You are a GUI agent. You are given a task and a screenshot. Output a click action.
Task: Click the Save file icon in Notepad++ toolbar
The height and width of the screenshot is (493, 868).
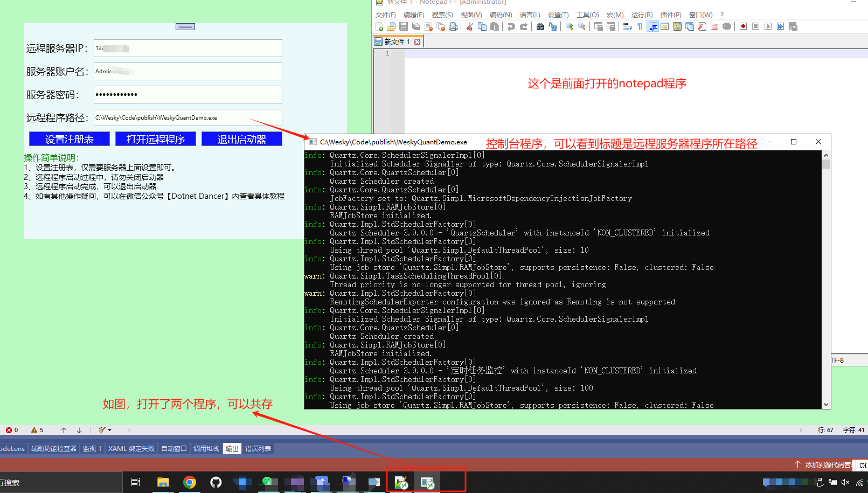403,26
